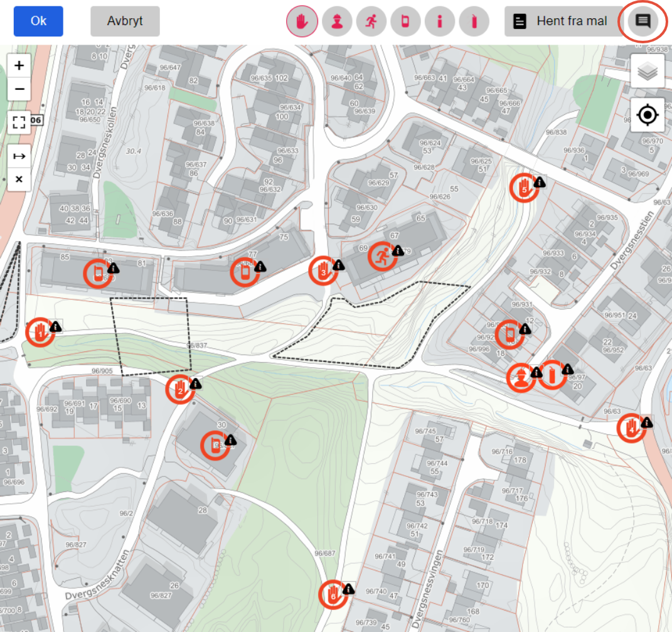The width and height of the screenshot is (672, 632).
Task: Toggle fullscreen map view
Action: pyautogui.click(x=19, y=122)
